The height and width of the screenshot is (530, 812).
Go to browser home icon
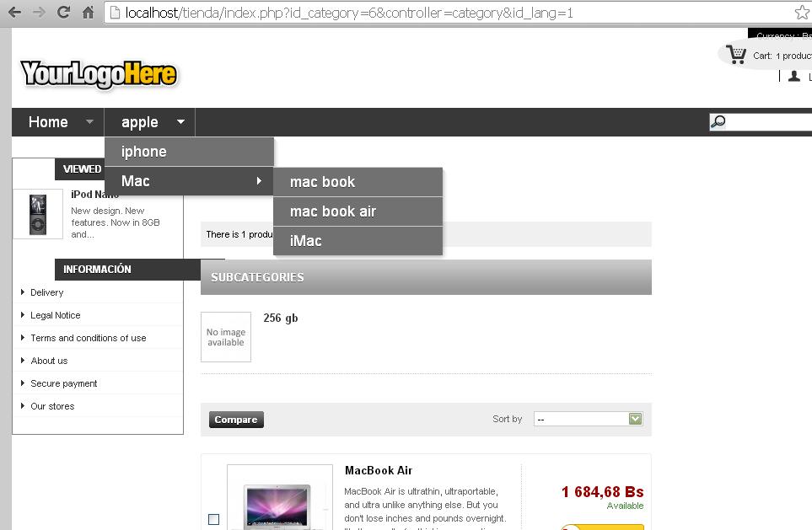[88, 13]
